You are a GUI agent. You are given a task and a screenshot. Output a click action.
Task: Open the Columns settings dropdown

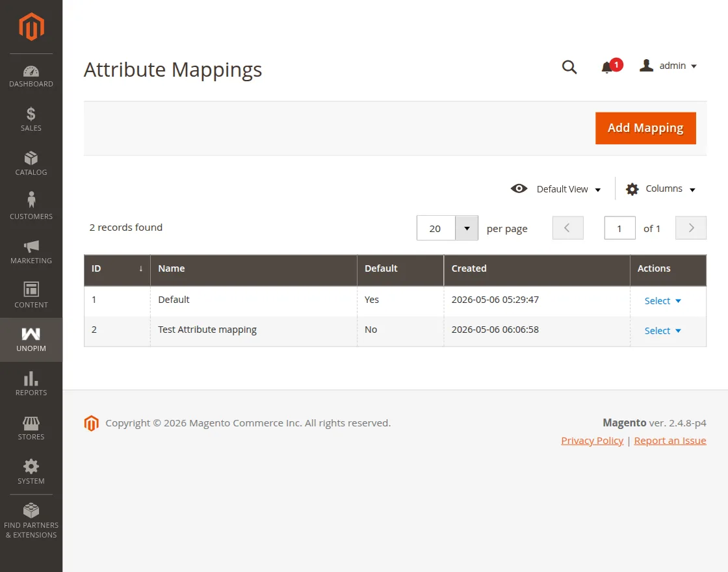(660, 189)
